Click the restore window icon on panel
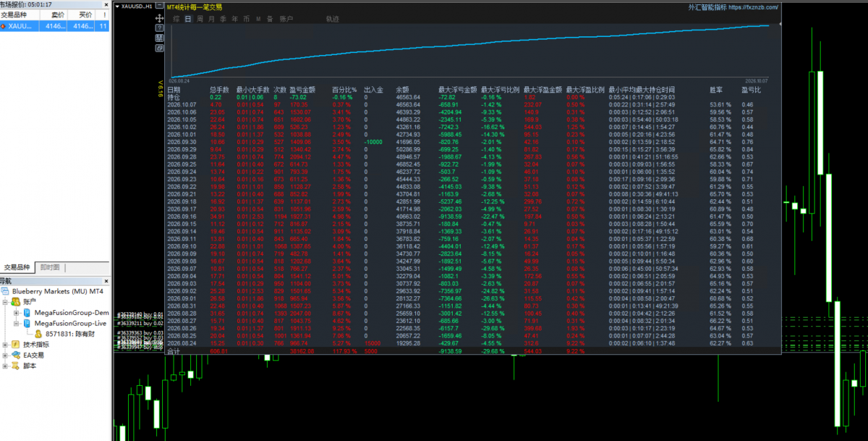 pyautogui.click(x=159, y=48)
